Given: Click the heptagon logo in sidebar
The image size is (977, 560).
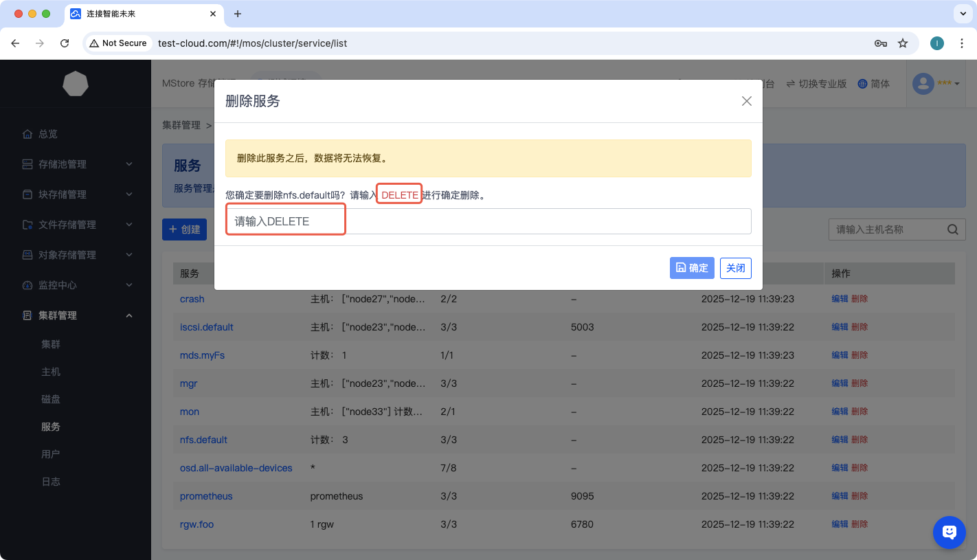Looking at the screenshot, I should [76, 84].
